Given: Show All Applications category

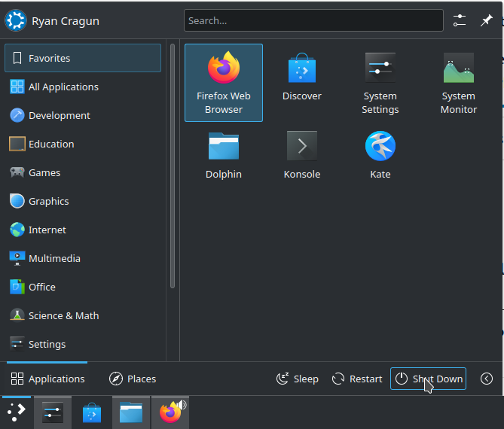Looking at the screenshot, I should click(83, 87).
